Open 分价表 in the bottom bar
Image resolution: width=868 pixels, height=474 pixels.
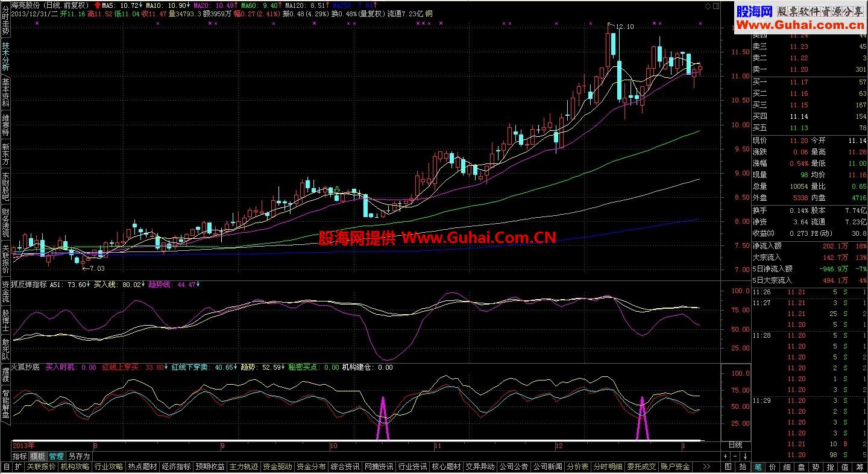click(577, 467)
